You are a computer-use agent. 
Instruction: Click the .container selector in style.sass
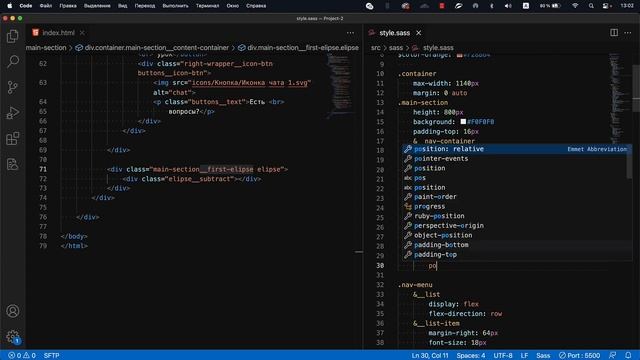coord(417,74)
